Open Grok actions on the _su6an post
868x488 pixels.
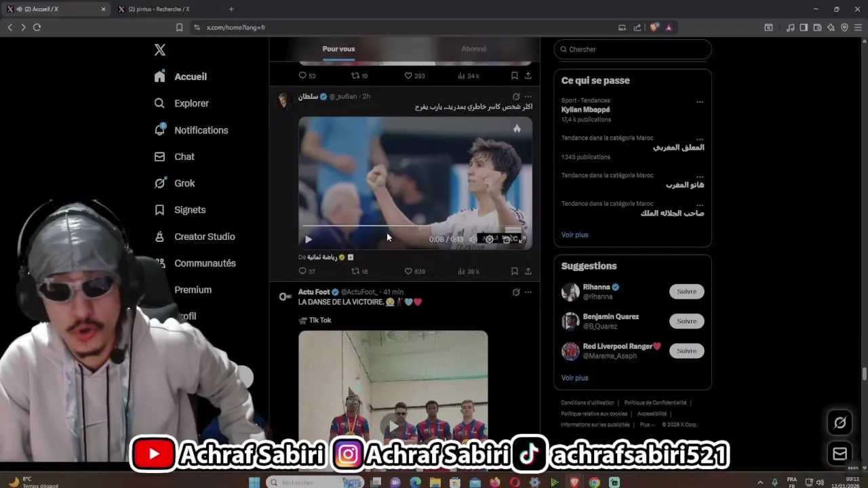tap(516, 96)
